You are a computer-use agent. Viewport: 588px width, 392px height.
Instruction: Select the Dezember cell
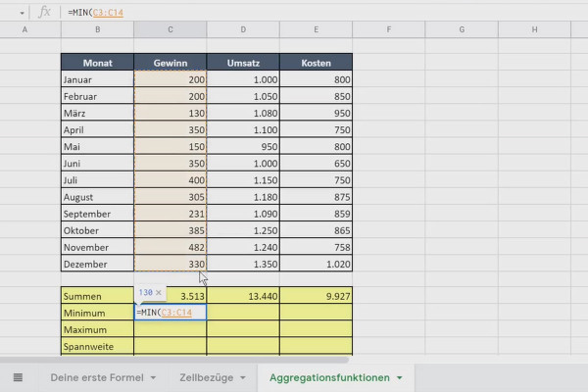[97, 264]
